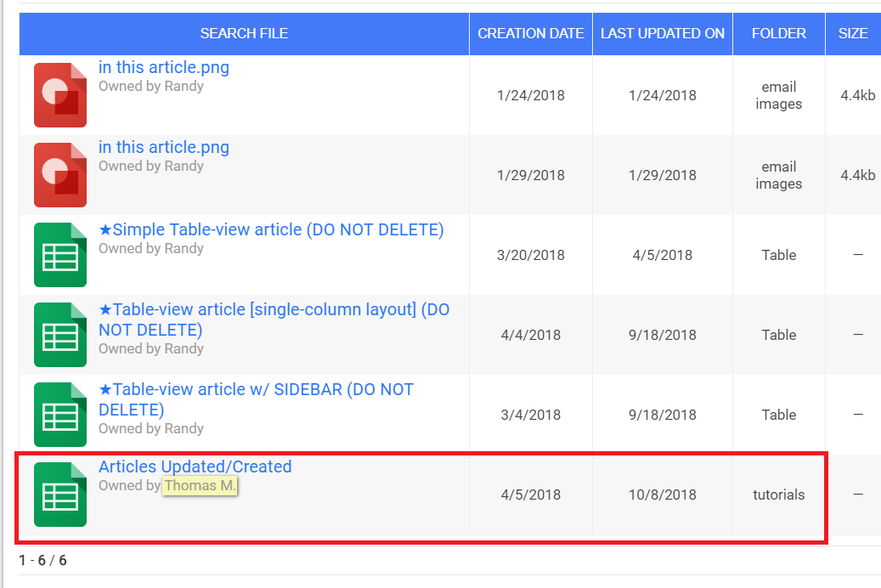Click the red image icon for file created 1/29/2018
Viewport: 881px width, 588px height.
tap(60, 175)
